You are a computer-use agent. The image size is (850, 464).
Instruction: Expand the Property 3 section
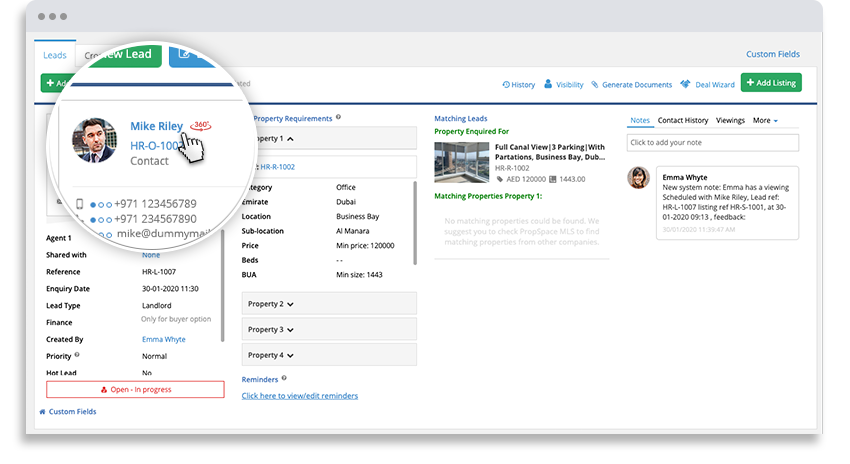[x=329, y=330]
